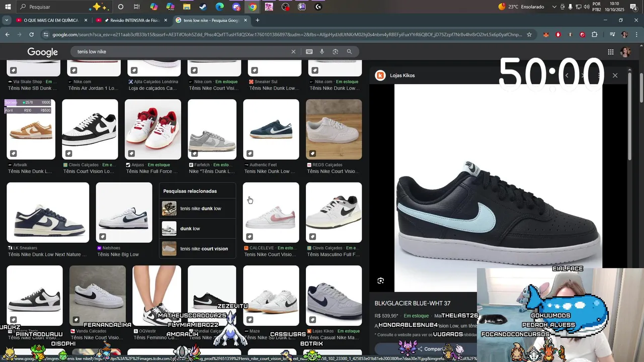The image size is (644, 362).
Task: Open Task View on the taskbar
Action: pyautogui.click(x=137, y=7)
